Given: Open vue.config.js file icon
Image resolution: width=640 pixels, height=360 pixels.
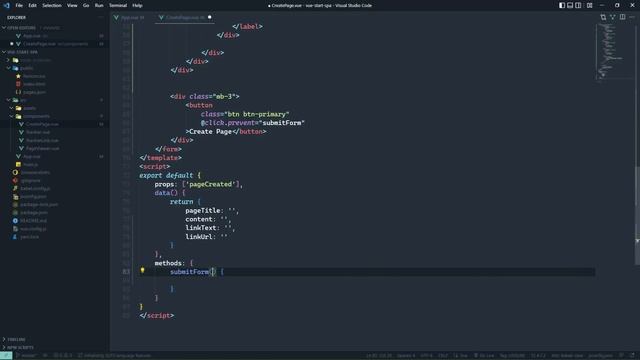Looking at the screenshot, I should point(15,229).
